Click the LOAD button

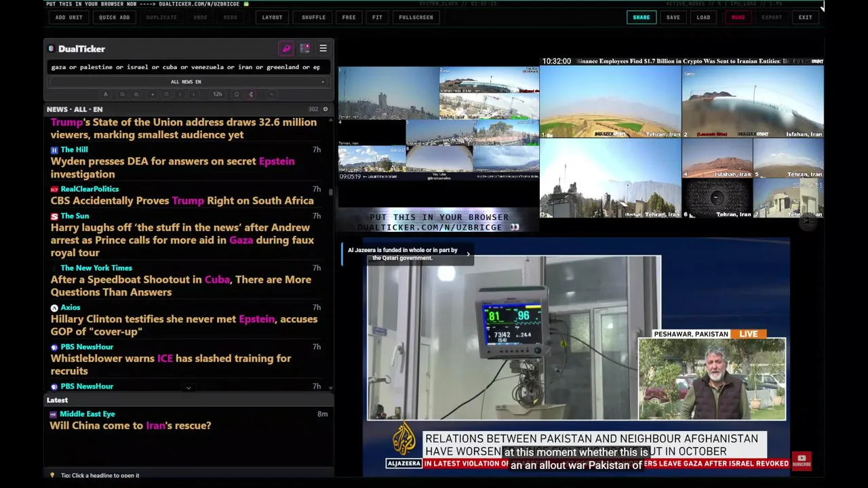click(703, 17)
